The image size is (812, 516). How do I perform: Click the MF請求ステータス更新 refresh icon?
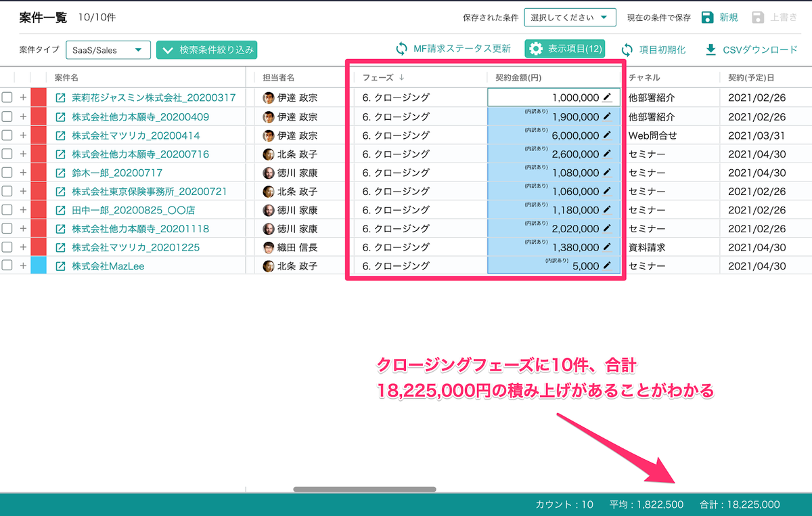pos(402,49)
